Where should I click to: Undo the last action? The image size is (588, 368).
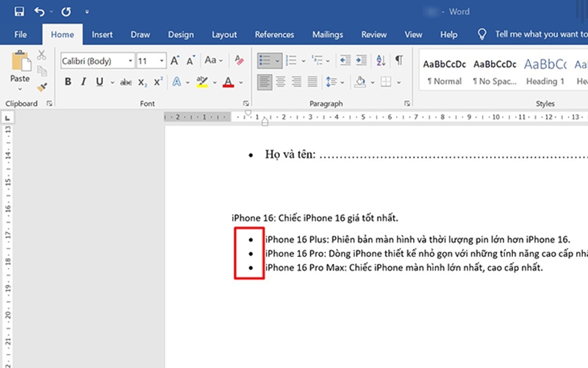tap(39, 12)
